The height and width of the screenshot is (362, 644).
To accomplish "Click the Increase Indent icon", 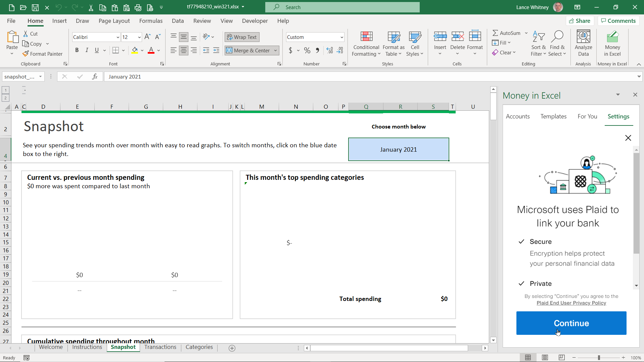I will [216, 50].
